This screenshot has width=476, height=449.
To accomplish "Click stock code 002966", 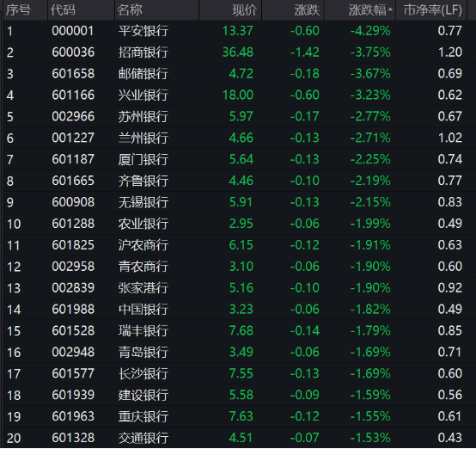I will [73, 116].
